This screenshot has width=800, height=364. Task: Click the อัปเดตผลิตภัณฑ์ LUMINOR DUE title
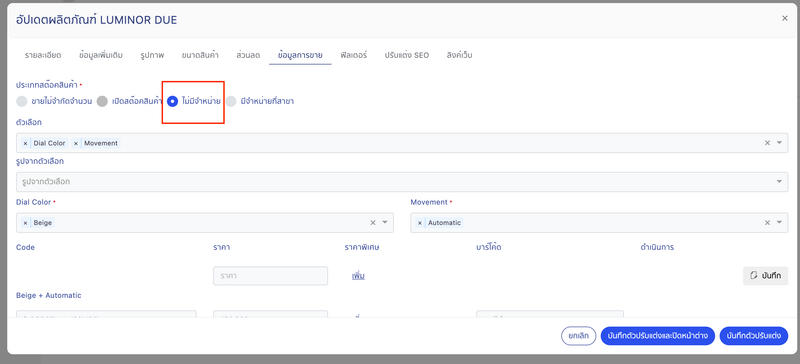(x=97, y=20)
